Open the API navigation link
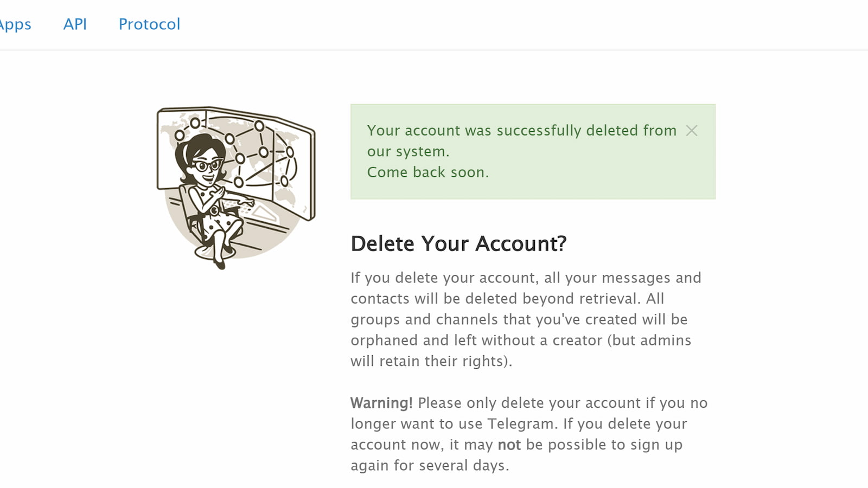The image size is (868, 488). [75, 24]
